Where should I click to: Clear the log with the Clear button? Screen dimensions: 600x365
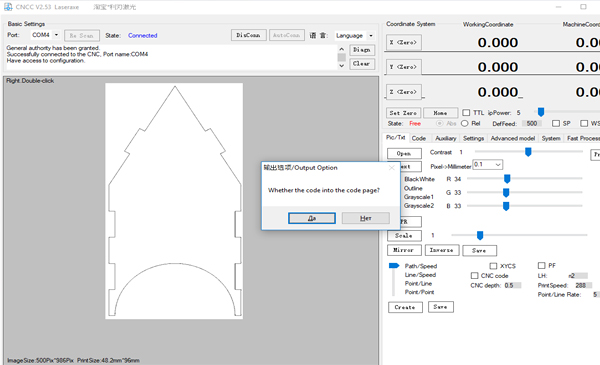click(x=362, y=64)
